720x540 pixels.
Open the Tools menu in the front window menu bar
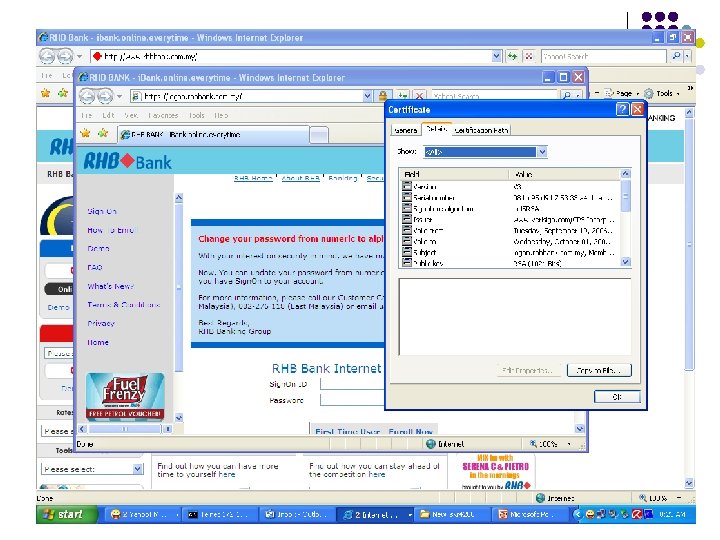click(x=197, y=115)
